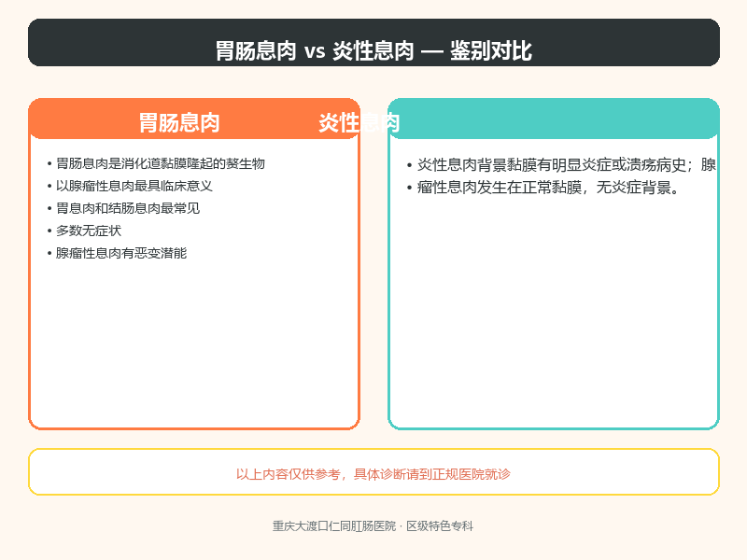Click the 鉴别对比 words in title
747x560 pixels.
491,50
